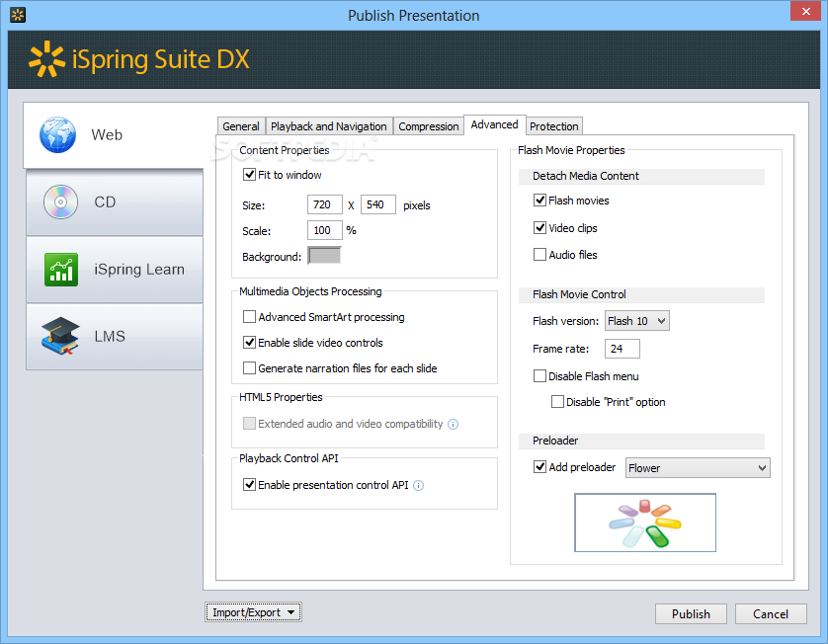Viewport: 828px width, 644px height.
Task: Click the iSpring title bar app icon
Action: point(18,15)
